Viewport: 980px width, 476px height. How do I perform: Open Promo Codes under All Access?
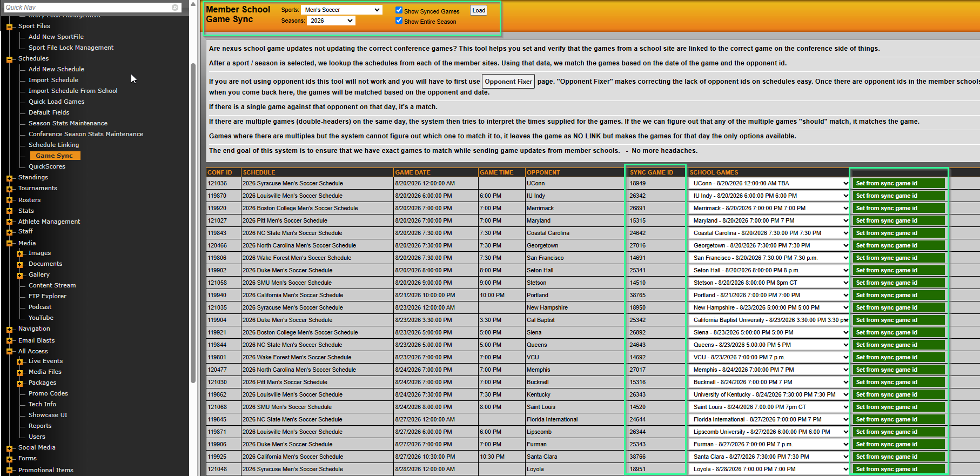click(48, 393)
